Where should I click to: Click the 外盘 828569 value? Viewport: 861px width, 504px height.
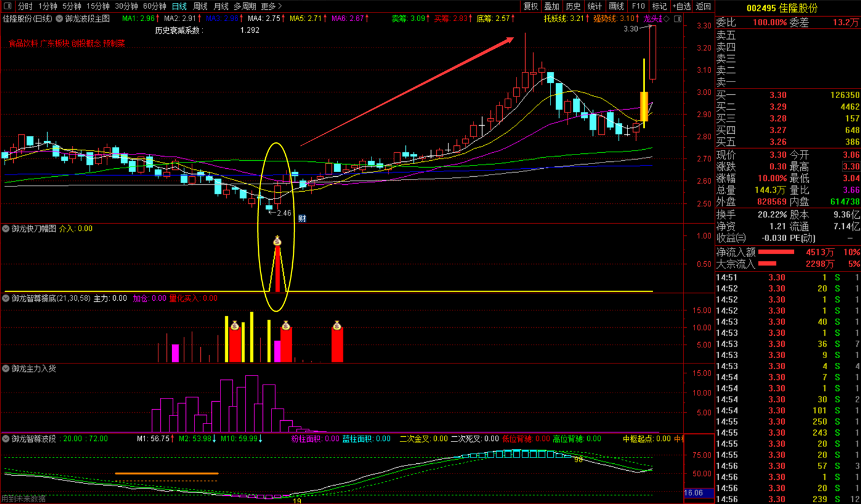pyautogui.click(x=771, y=202)
